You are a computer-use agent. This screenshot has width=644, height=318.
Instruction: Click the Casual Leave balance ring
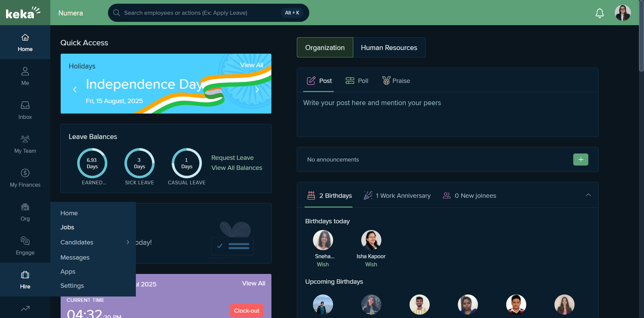point(187,163)
